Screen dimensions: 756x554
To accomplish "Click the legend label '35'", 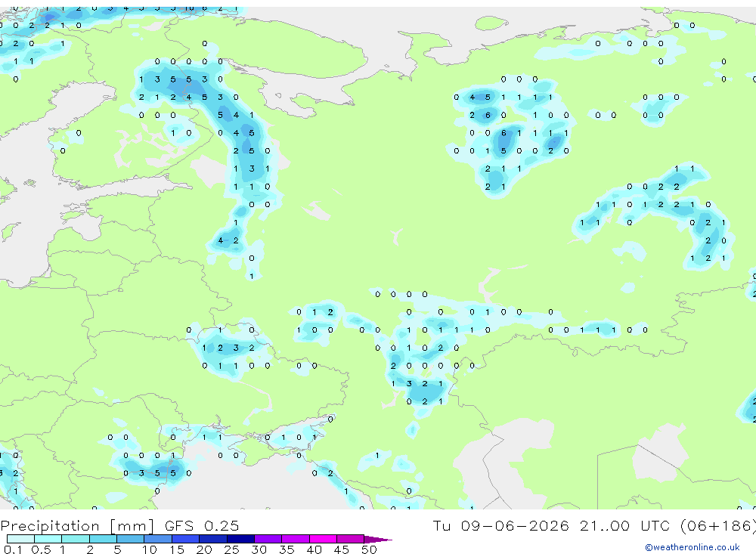I will 287,549.
